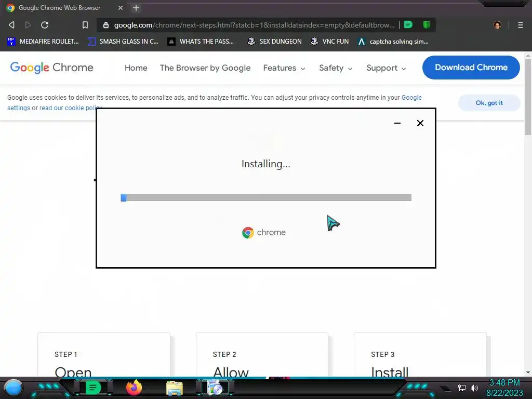
Task: Click the scrollbar down arrow
Action: (x=528, y=373)
